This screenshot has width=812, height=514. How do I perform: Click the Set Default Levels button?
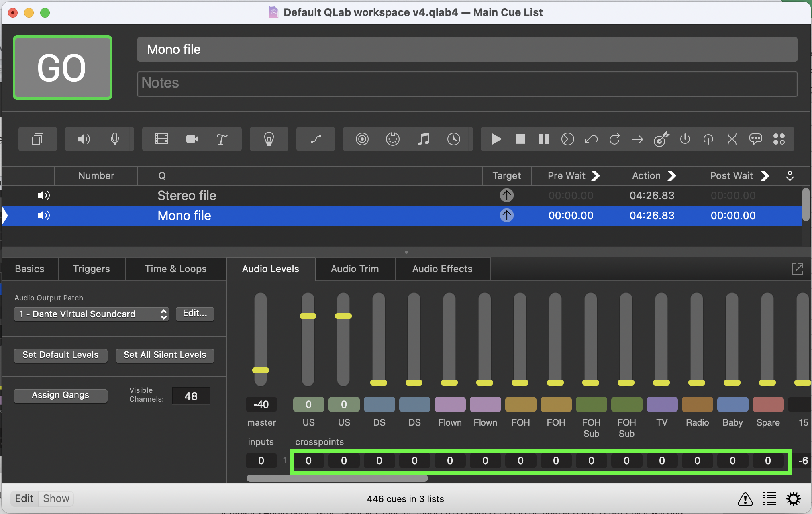(x=60, y=355)
